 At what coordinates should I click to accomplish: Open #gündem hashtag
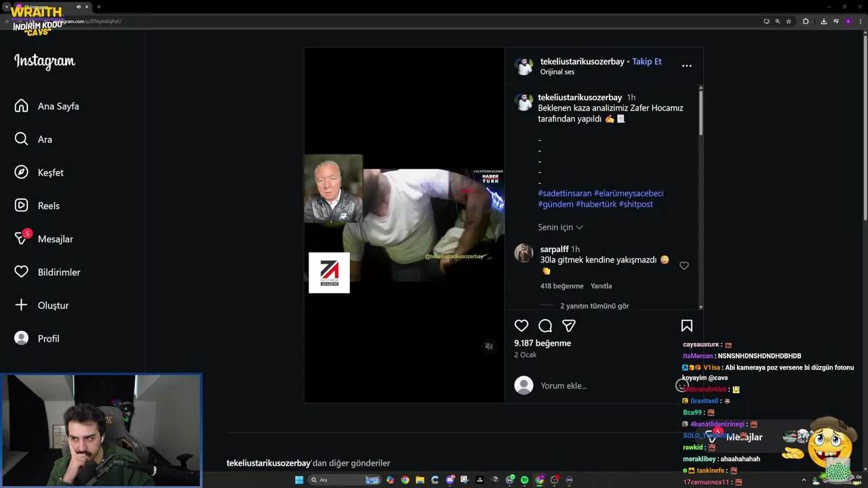555,204
